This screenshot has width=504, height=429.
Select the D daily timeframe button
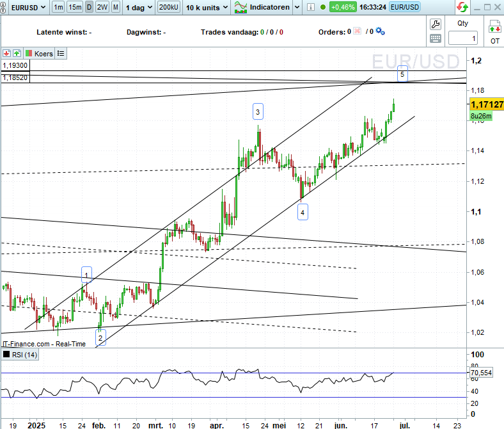[90, 7]
